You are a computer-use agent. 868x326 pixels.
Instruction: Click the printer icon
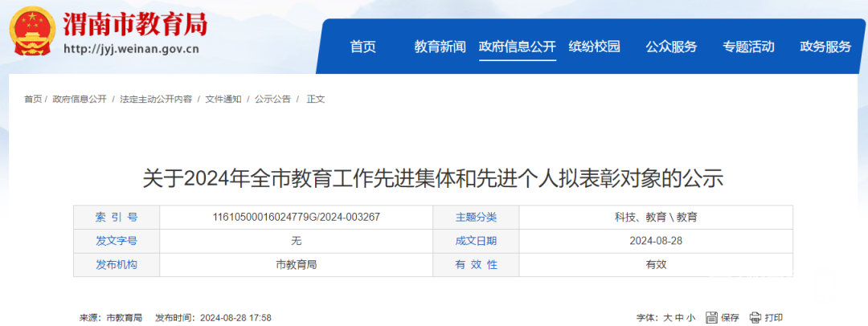(x=755, y=317)
